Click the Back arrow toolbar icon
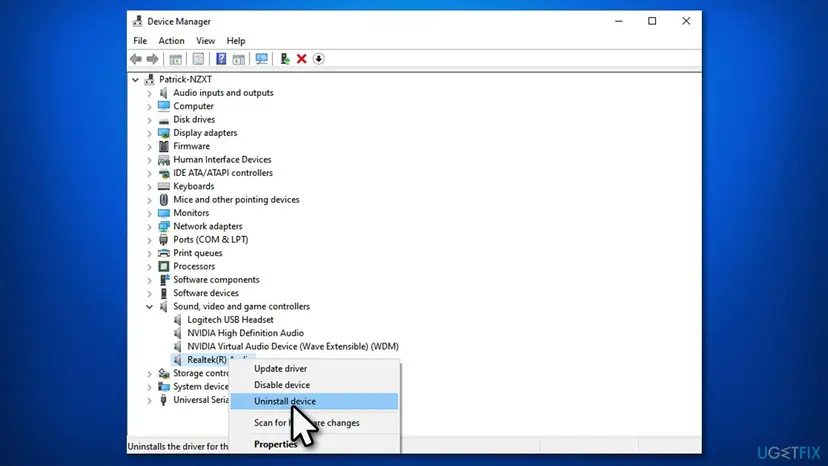 click(136, 59)
